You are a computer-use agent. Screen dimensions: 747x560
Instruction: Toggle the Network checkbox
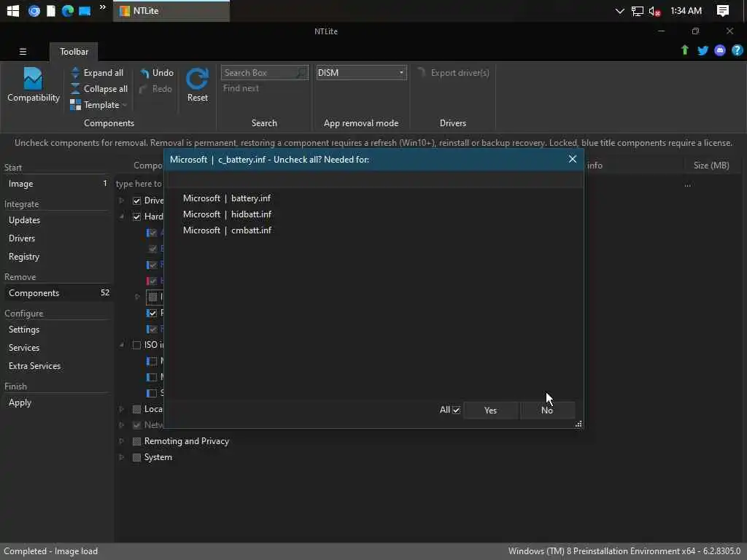pyautogui.click(x=136, y=425)
